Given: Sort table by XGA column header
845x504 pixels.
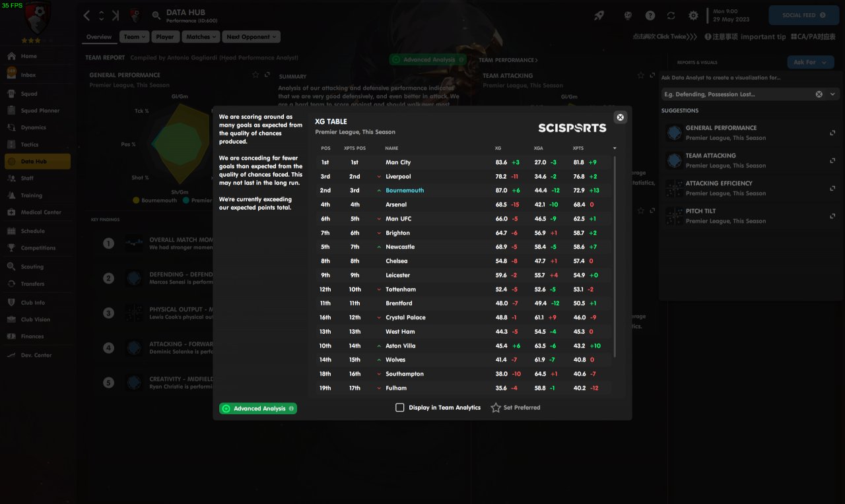Looking at the screenshot, I should [539, 148].
